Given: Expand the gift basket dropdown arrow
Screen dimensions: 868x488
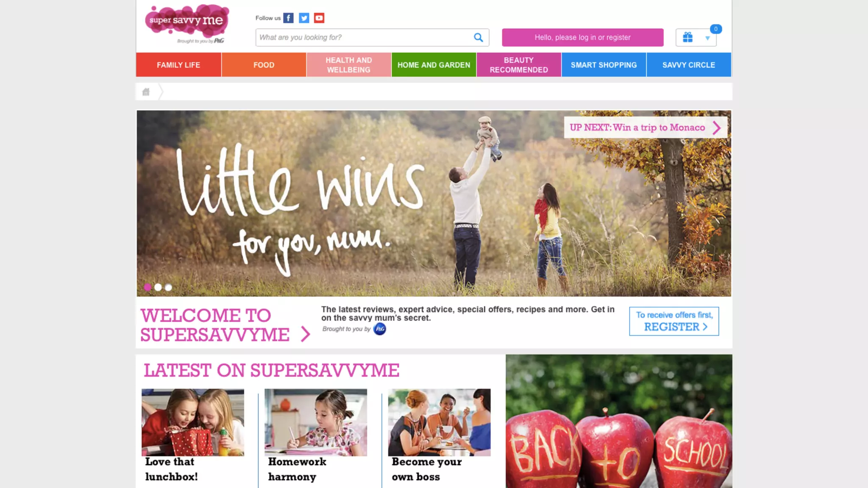Looking at the screenshot, I should tap(707, 38).
